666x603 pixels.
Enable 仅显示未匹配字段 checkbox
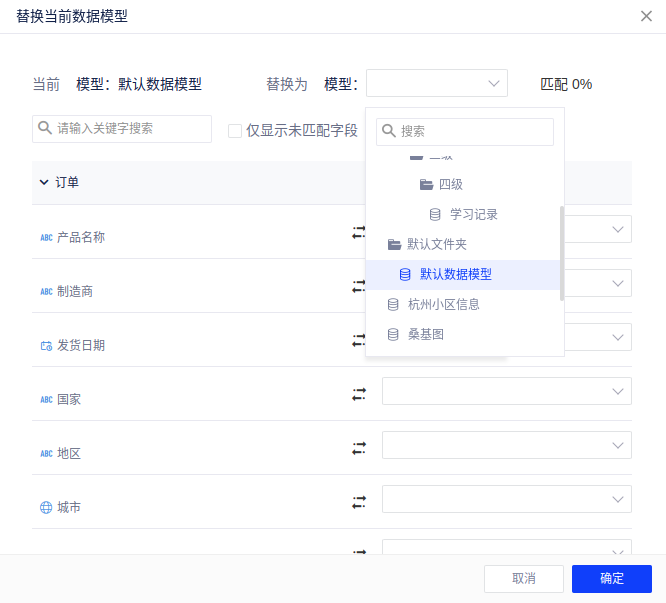tap(235, 130)
